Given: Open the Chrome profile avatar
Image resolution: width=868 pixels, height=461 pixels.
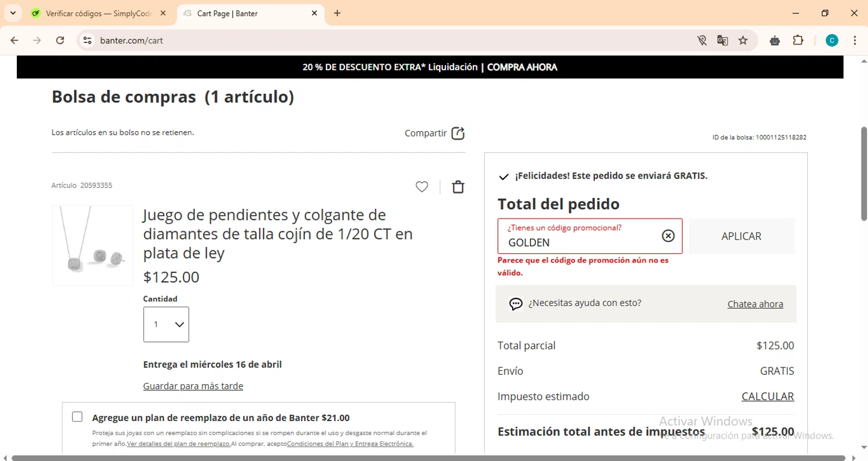Looking at the screenshot, I should coord(832,40).
